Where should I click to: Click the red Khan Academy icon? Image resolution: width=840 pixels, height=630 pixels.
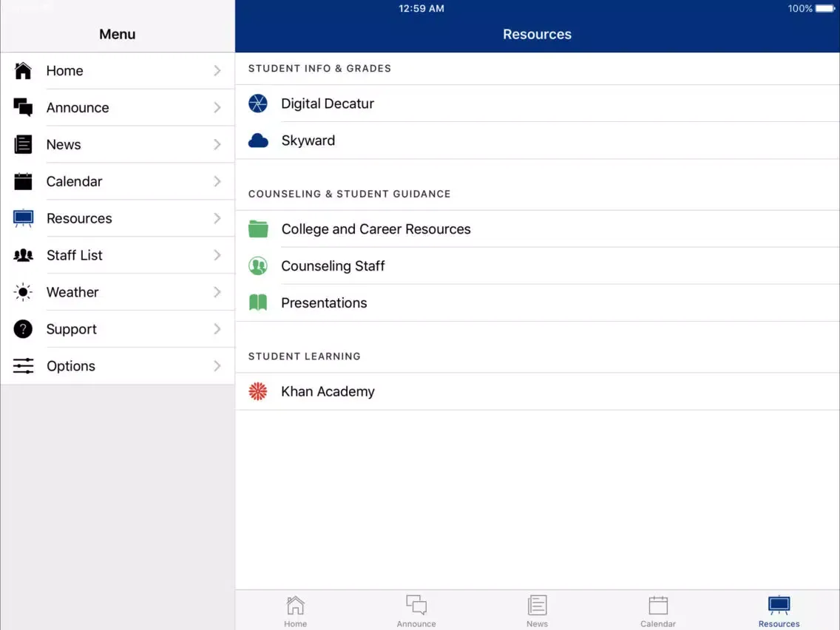(x=257, y=392)
